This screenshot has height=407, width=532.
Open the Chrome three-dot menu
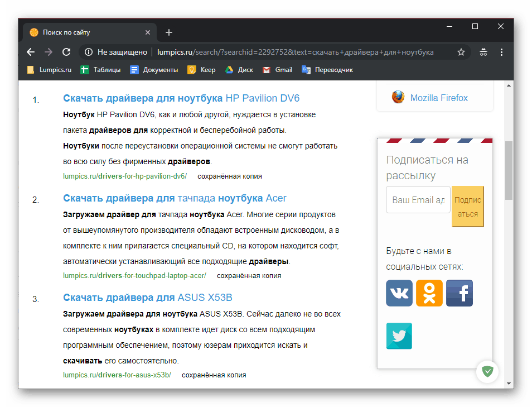pos(501,52)
